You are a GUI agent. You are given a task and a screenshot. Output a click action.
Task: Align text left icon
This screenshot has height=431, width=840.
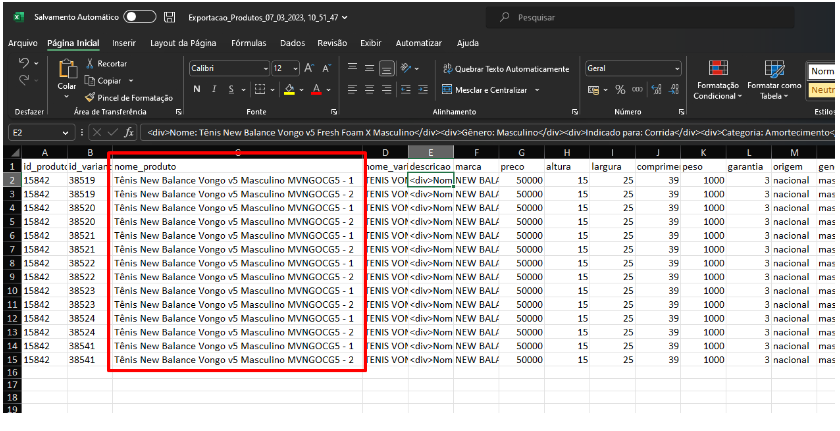pos(352,89)
